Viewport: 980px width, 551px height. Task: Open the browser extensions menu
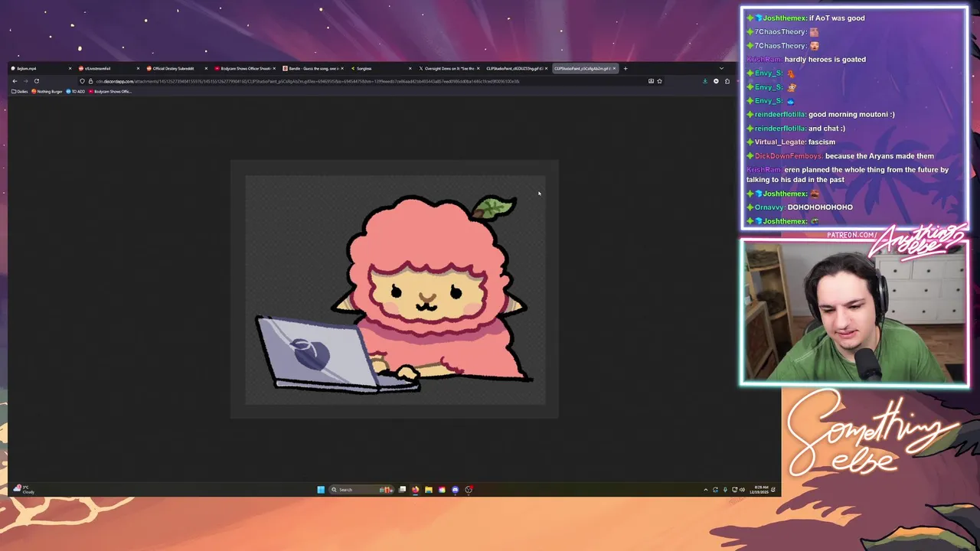(x=727, y=81)
